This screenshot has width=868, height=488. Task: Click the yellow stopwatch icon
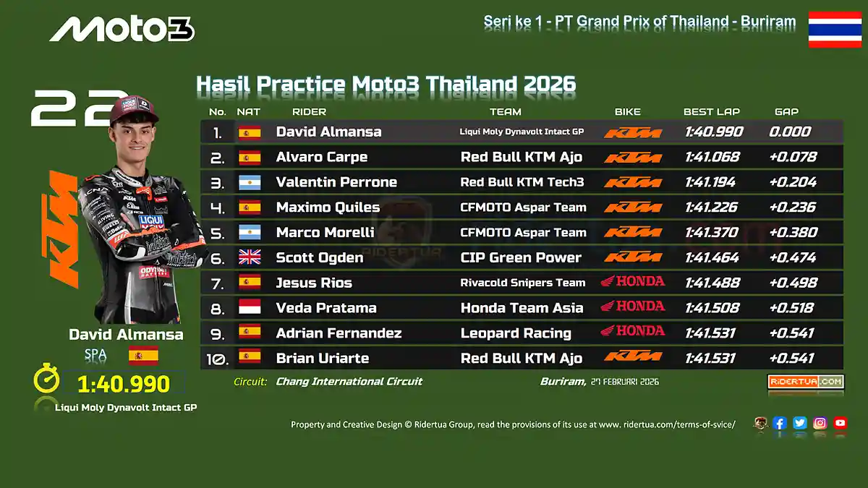click(46, 381)
